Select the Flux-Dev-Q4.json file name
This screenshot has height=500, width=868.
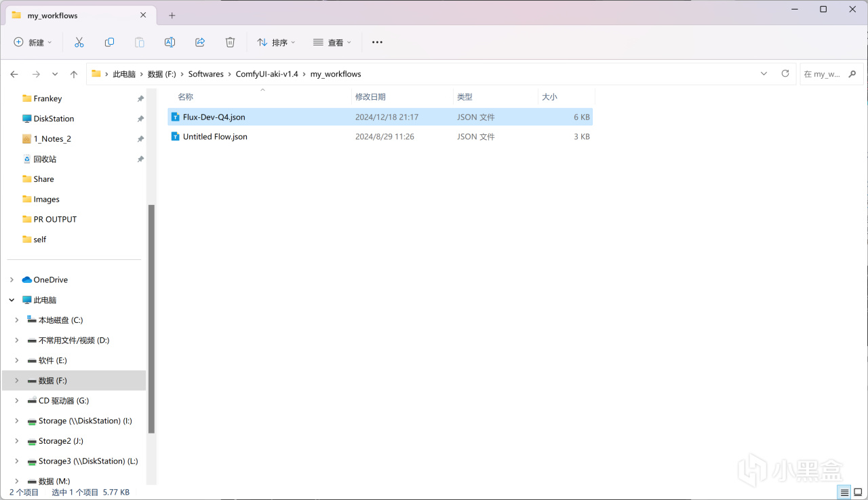214,117
